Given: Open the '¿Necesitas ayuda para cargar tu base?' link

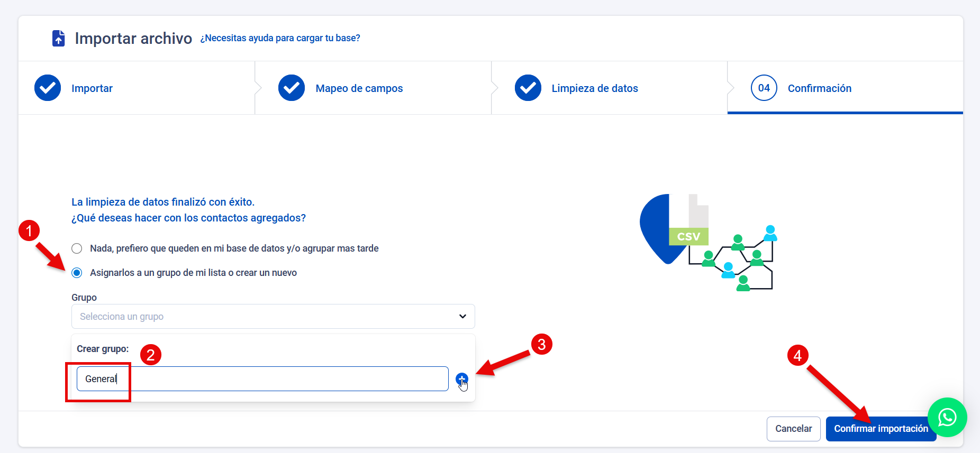Looking at the screenshot, I should coord(280,38).
